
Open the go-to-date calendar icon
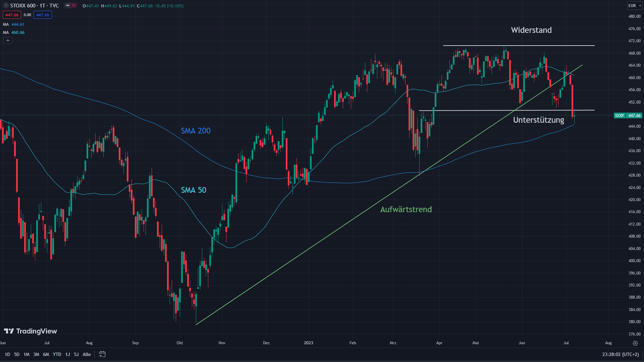point(102,354)
